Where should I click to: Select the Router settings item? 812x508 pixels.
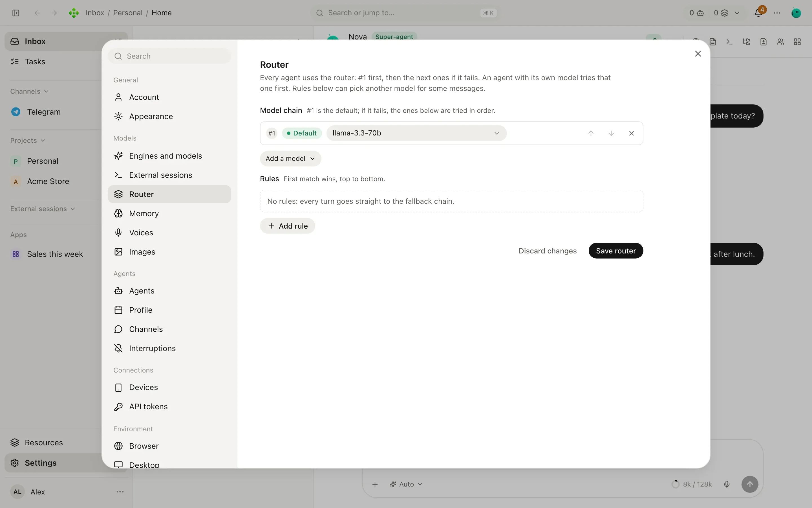tap(169, 194)
